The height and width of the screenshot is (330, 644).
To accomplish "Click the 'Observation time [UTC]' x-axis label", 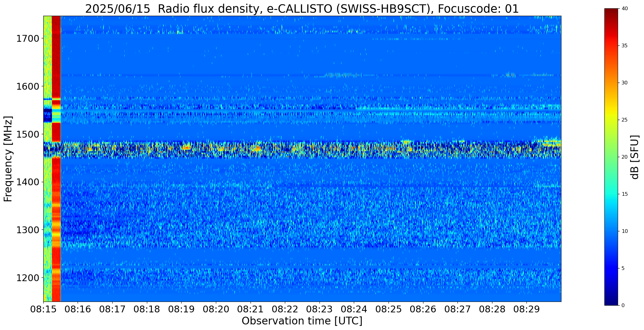I will pyautogui.click(x=302, y=321).
